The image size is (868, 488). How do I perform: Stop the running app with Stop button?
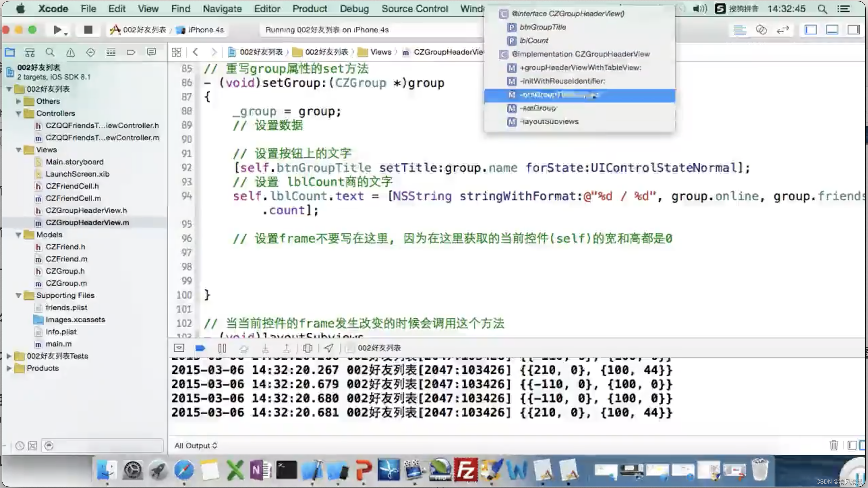(x=88, y=30)
